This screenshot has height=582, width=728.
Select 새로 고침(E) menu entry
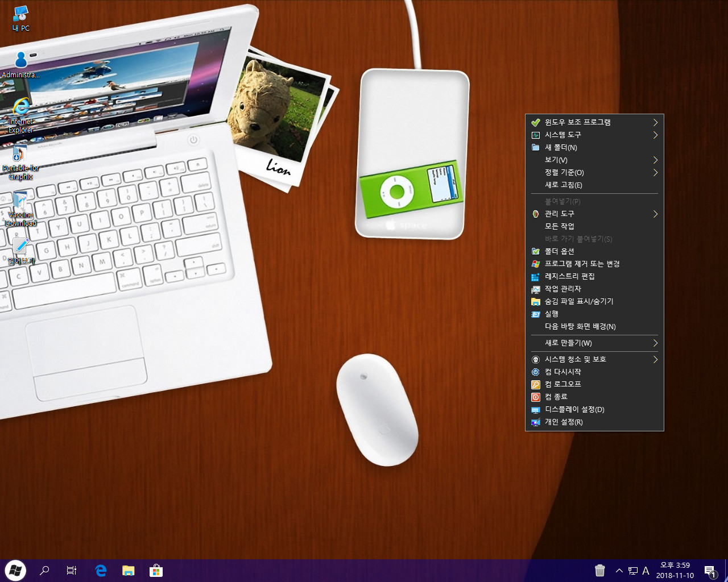point(594,185)
